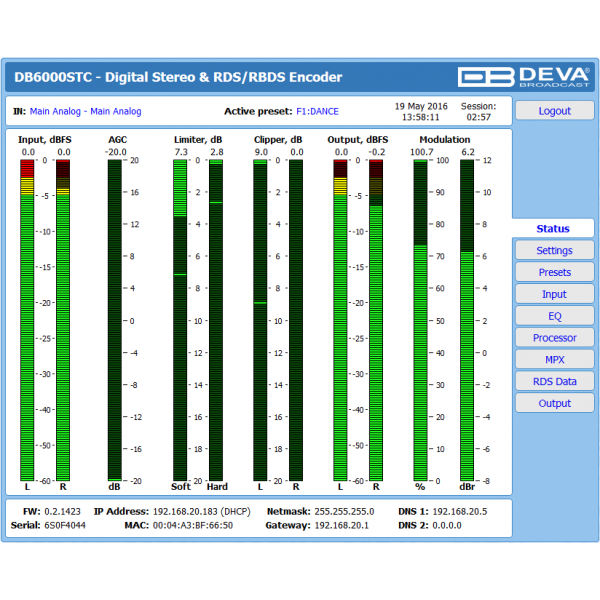This screenshot has width=600, height=600.
Task: Click the F1:DANCE active preset name
Action: [x=317, y=111]
